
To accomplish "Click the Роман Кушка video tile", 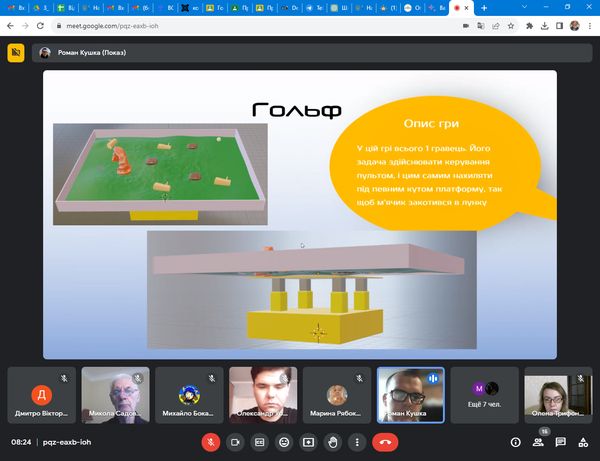I will [x=410, y=394].
